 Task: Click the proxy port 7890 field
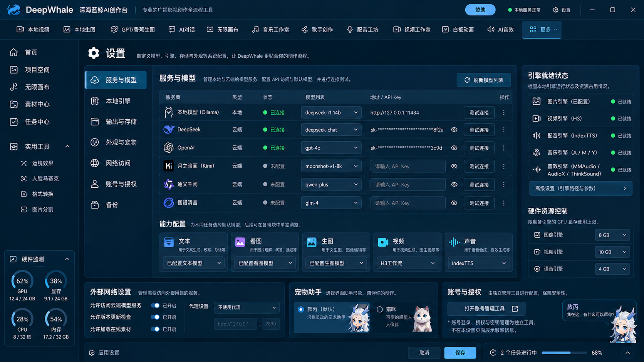pos(271,324)
